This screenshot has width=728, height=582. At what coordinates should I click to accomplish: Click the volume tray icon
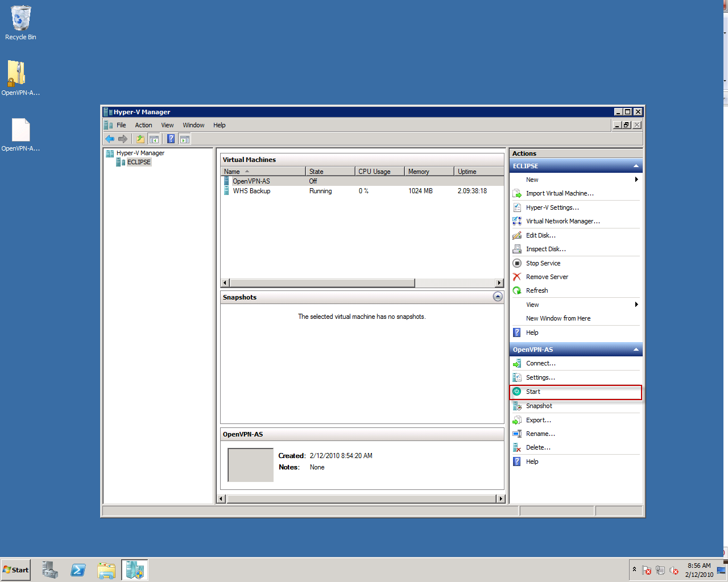pyautogui.click(x=674, y=570)
